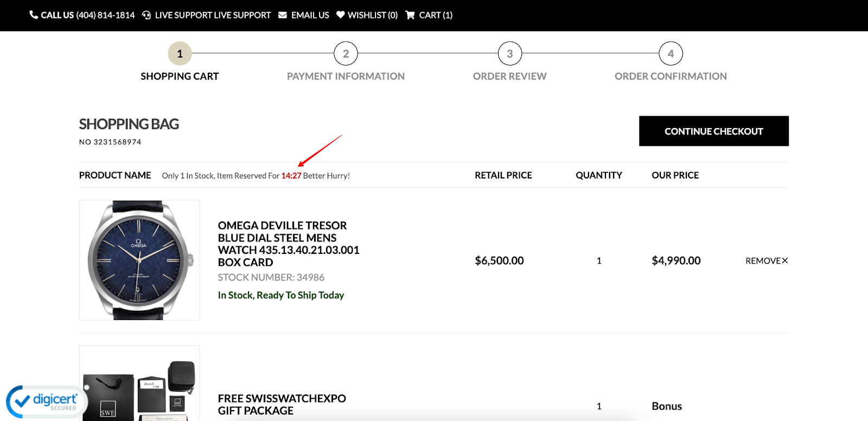The width and height of the screenshot is (868, 421).
Task: Select step 1 Shopping Cart circle
Action: (180, 54)
